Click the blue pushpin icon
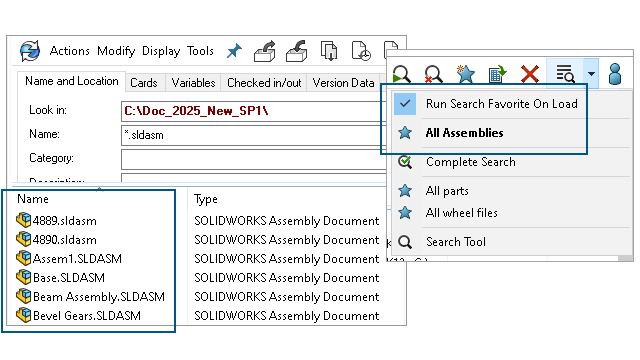 [234, 51]
